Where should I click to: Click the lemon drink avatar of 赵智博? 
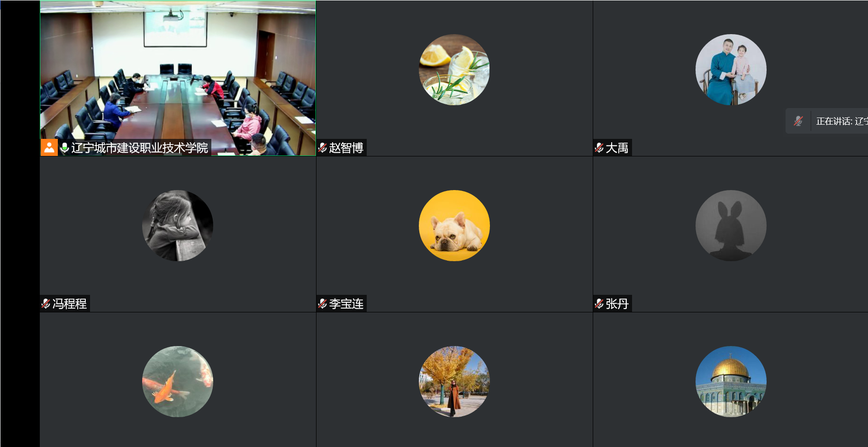pos(454,70)
